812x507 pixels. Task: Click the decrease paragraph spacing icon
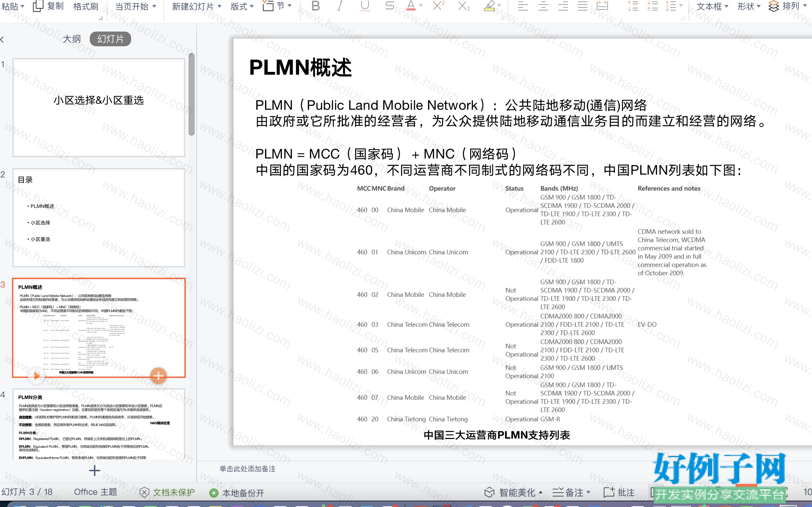click(x=652, y=6)
